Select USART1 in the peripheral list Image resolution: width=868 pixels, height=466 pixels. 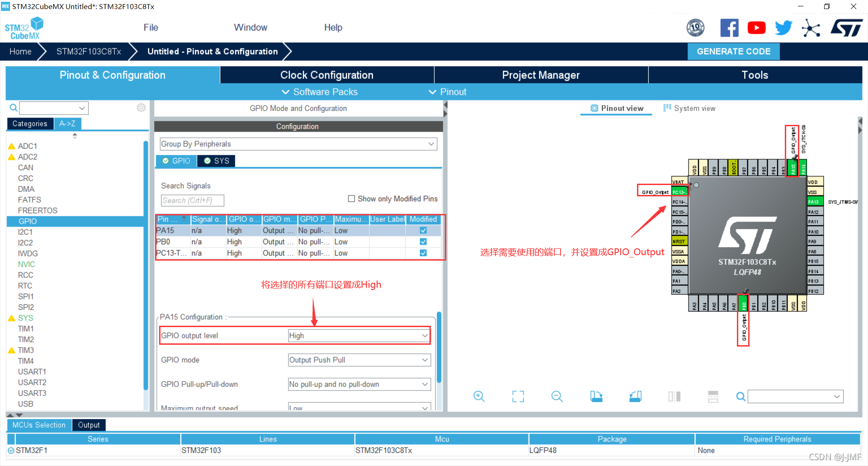tap(32, 372)
